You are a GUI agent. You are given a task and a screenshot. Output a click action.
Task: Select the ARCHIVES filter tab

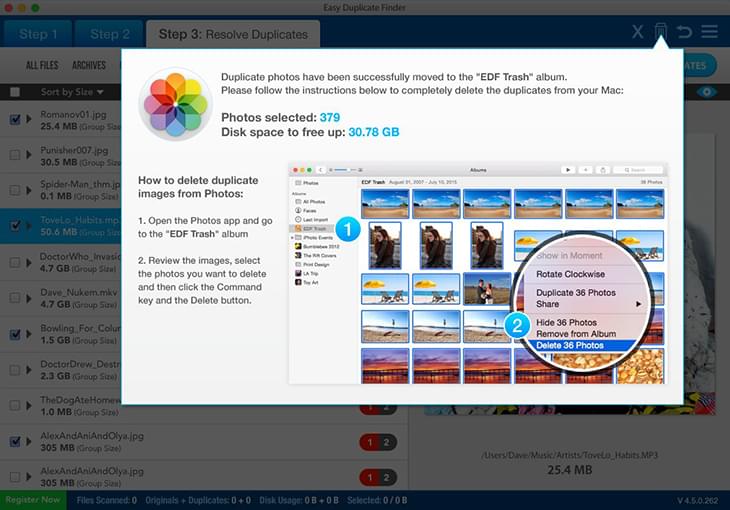[89, 65]
